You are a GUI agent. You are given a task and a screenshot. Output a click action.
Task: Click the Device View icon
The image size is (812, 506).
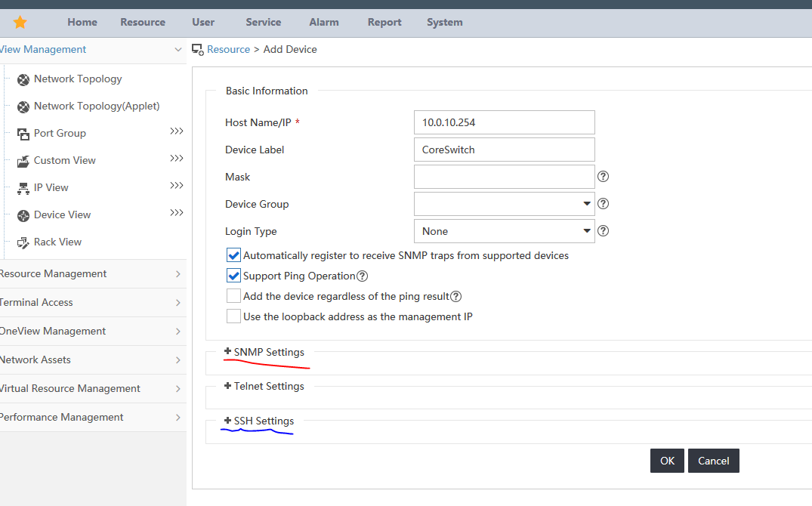coord(23,215)
